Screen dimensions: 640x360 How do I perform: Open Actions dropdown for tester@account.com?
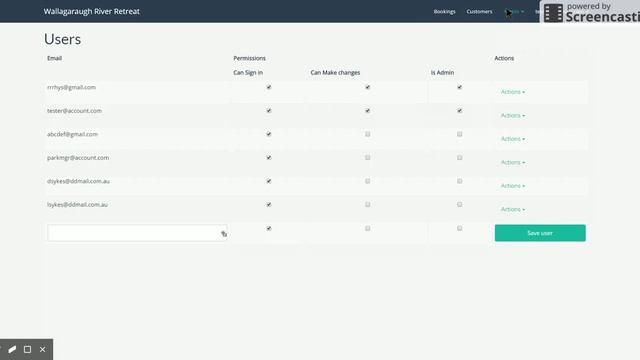(513, 116)
